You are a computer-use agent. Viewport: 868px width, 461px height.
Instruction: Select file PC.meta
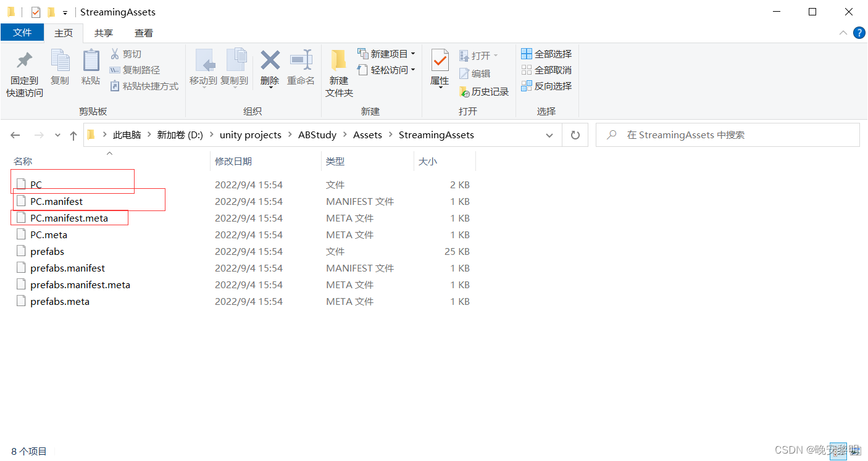pyautogui.click(x=49, y=235)
